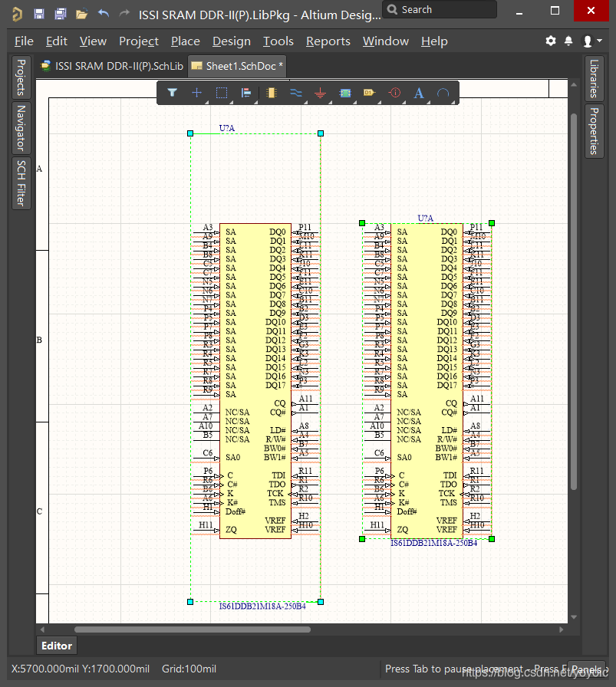Switch to Sheet1.SchDoc tab
This screenshot has width=616, height=687.
coord(237,66)
